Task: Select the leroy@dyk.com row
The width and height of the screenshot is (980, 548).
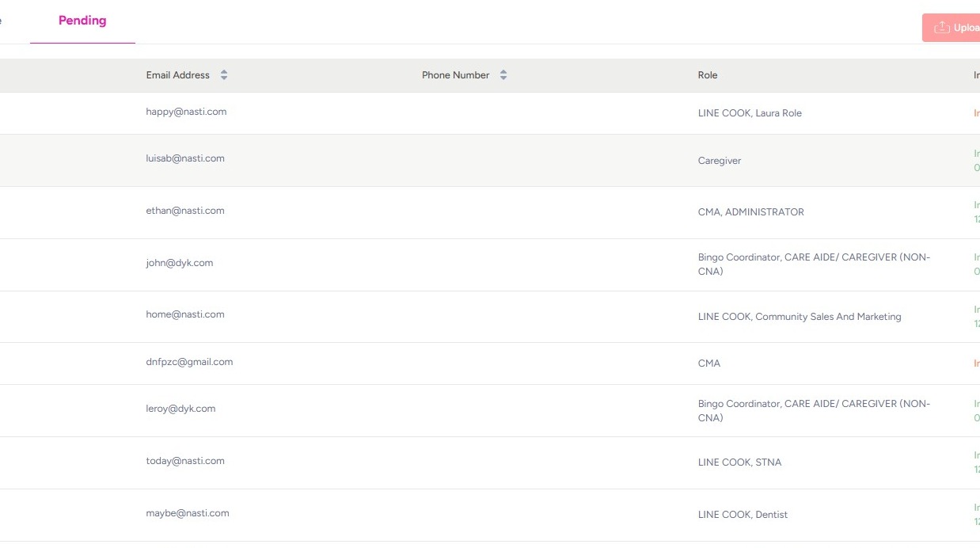Action: click(x=180, y=409)
